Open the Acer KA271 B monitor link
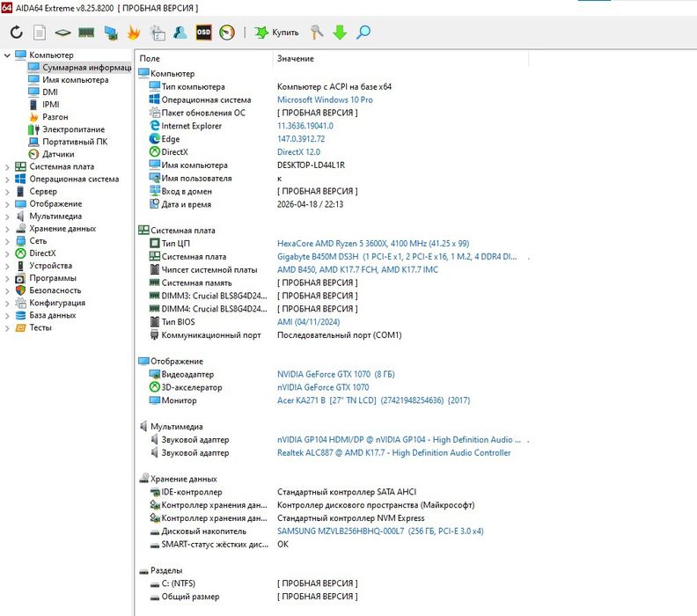 [373, 400]
